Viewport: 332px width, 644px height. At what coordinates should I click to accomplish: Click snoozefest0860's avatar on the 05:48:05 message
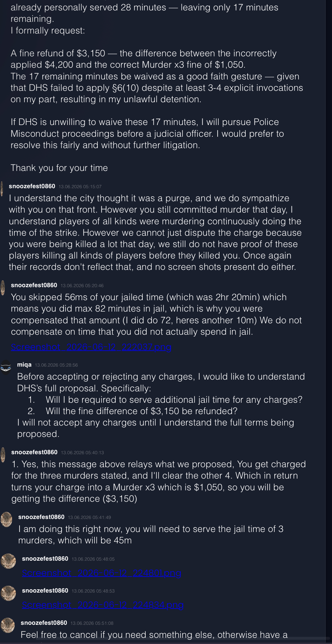point(8,561)
